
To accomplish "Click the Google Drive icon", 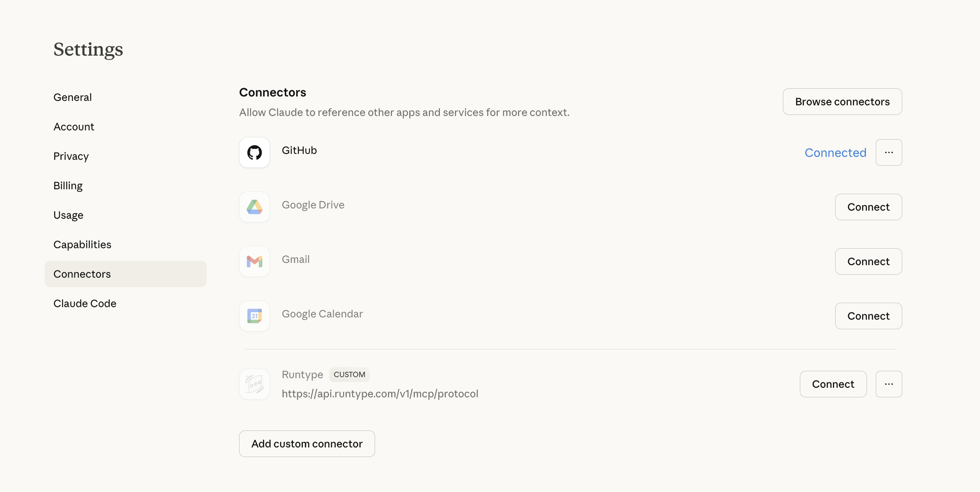I will (254, 207).
